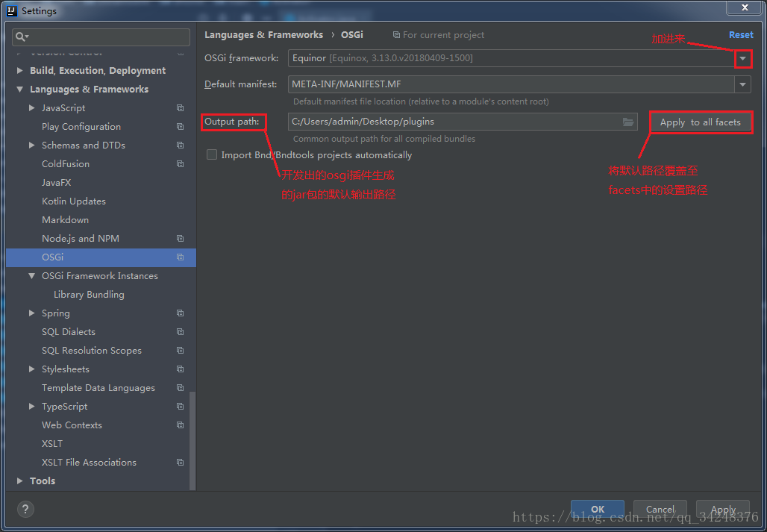The height and width of the screenshot is (532, 767).
Task: Click the project-level icon beside SQL Resolution Scopes
Action: pos(180,351)
